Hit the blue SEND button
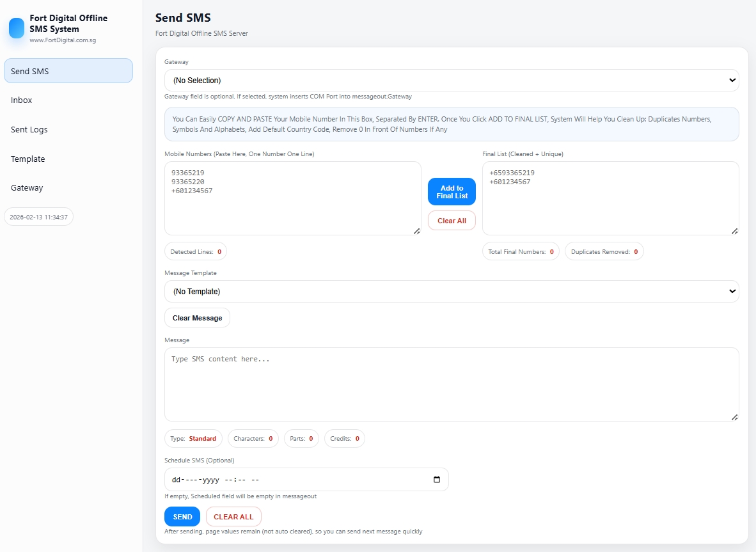The height and width of the screenshot is (552, 756). (182, 517)
